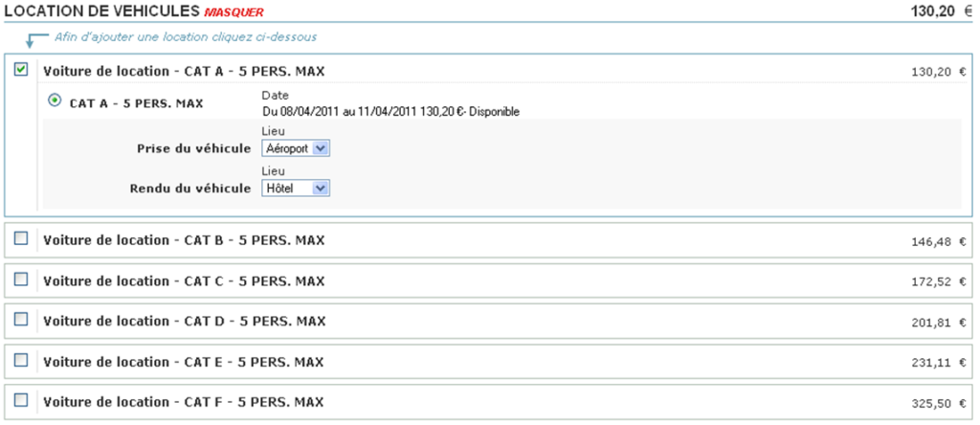Tick the checkbox for CAT B car

(x=22, y=237)
